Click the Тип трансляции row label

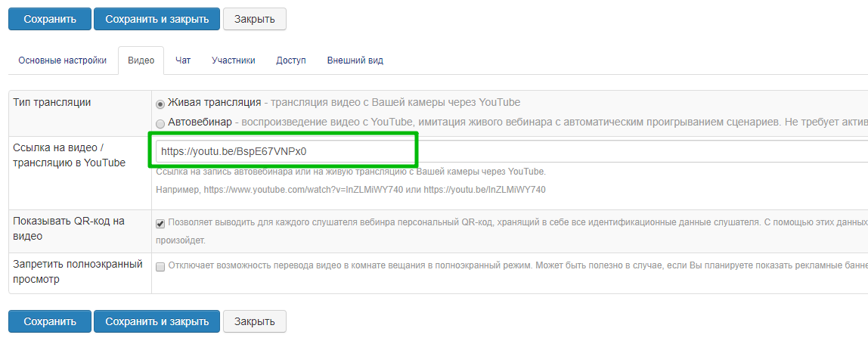52,103
